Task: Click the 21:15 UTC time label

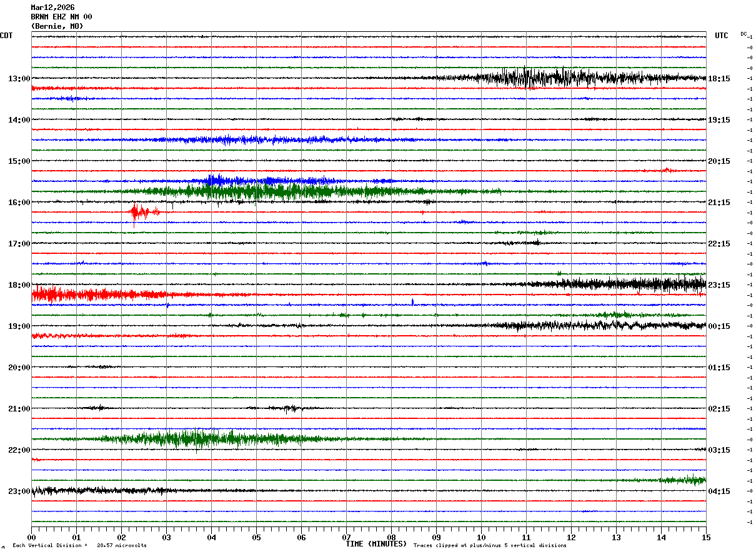Action: (x=719, y=203)
